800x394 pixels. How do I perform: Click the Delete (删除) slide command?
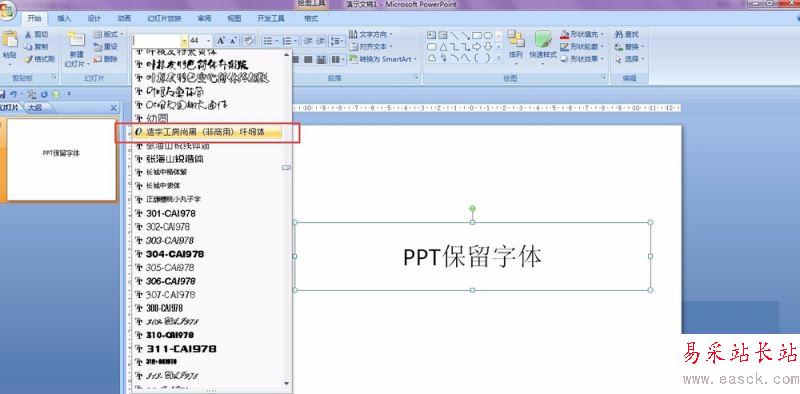(106, 59)
